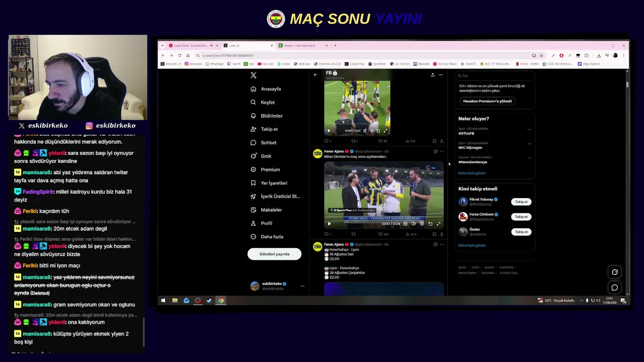This screenshot has height=362, width=644.
Task: Share the first video post
Action: coord(442,141)
